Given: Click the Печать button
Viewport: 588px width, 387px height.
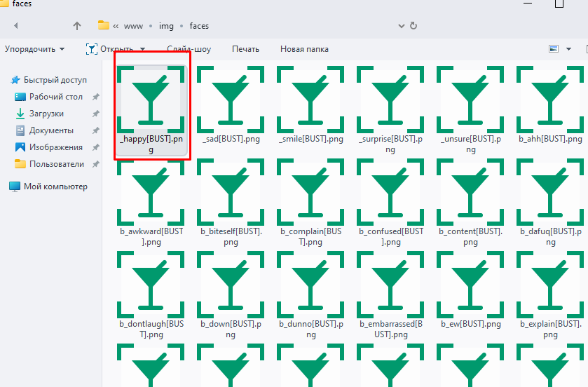Looking at the screenshot, I should coord(245,49).
